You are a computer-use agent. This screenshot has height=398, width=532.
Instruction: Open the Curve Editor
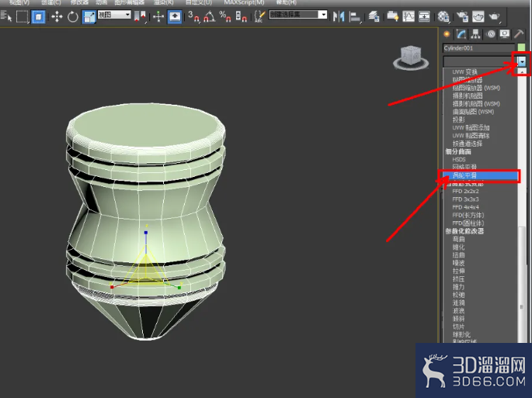click(409, 16)
